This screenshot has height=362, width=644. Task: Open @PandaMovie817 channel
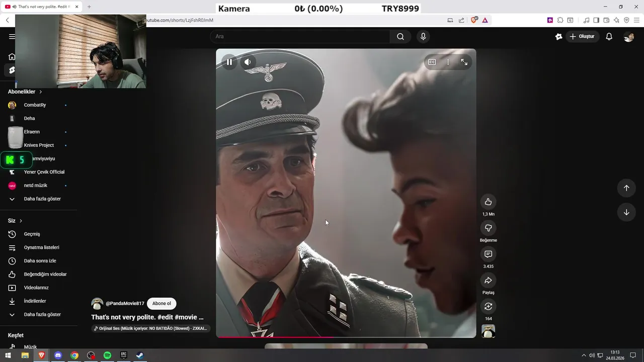point(125,304)
